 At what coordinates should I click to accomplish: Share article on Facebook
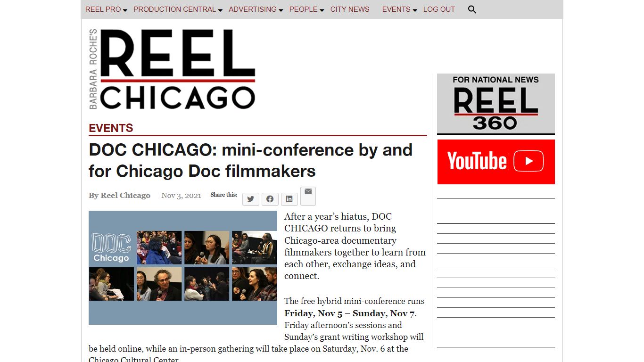(x=270, y=199)
